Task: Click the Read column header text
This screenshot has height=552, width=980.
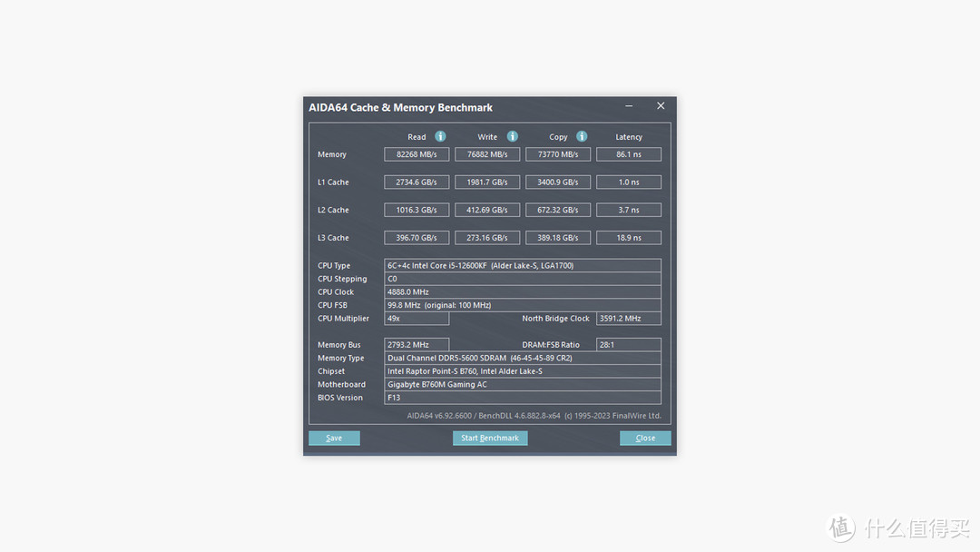Action: click(x=416, y=137)
